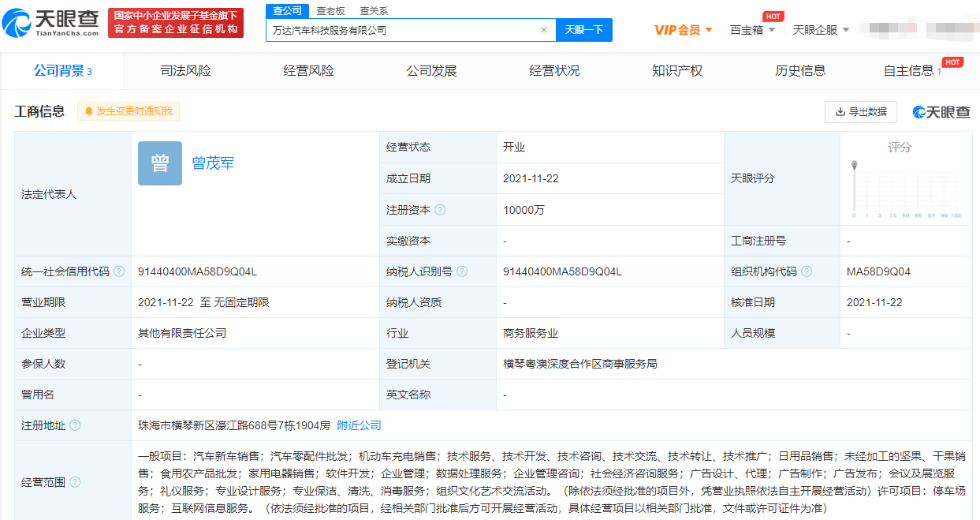Clear the search box with the X icon
The width and height of the screenshot is (980, 520).
tap(543, 30)
